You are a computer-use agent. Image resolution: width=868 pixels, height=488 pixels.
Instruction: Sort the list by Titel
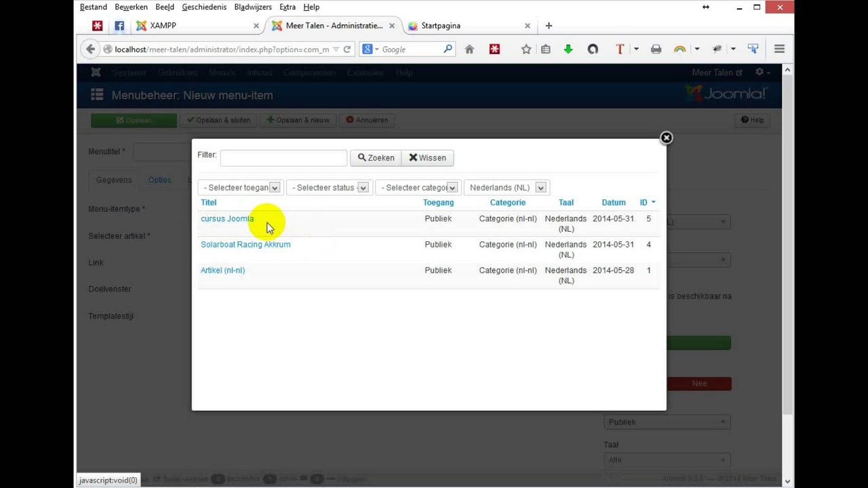point(208,203)
